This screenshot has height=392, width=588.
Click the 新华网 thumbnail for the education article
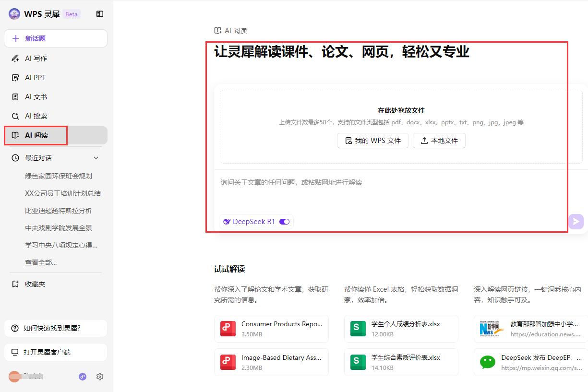pyautogui.click(x=492, y=329)
